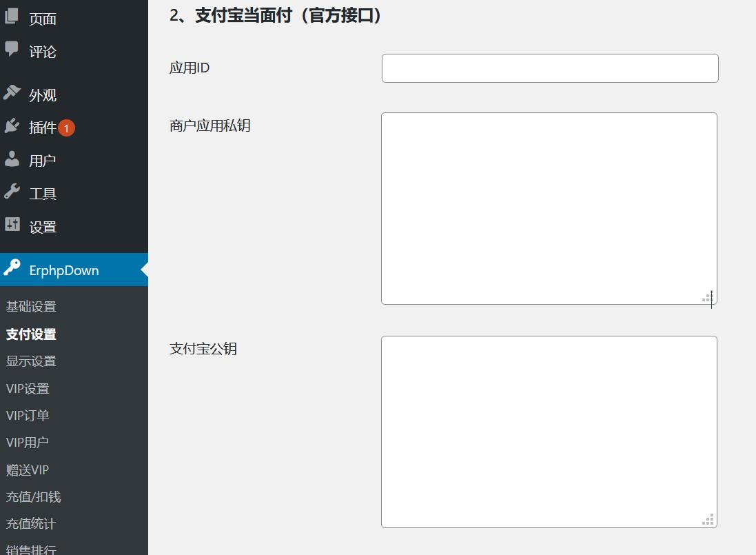Click the Plugins plug icon
The height and width of the screenshot is (555, 756).
pos(12,126)
